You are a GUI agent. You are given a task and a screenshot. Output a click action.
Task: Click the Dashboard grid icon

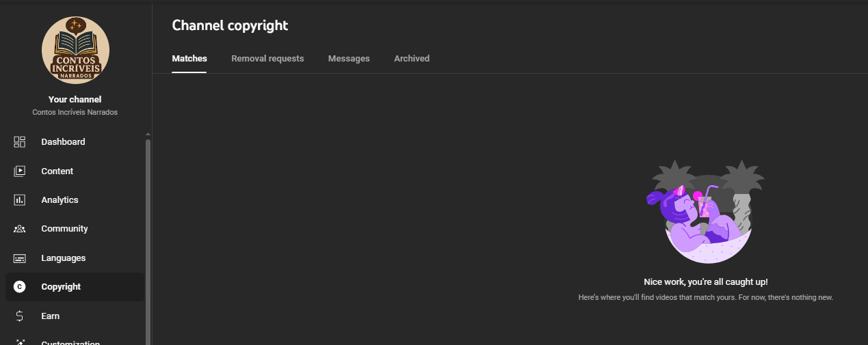[x=19, y=142]
